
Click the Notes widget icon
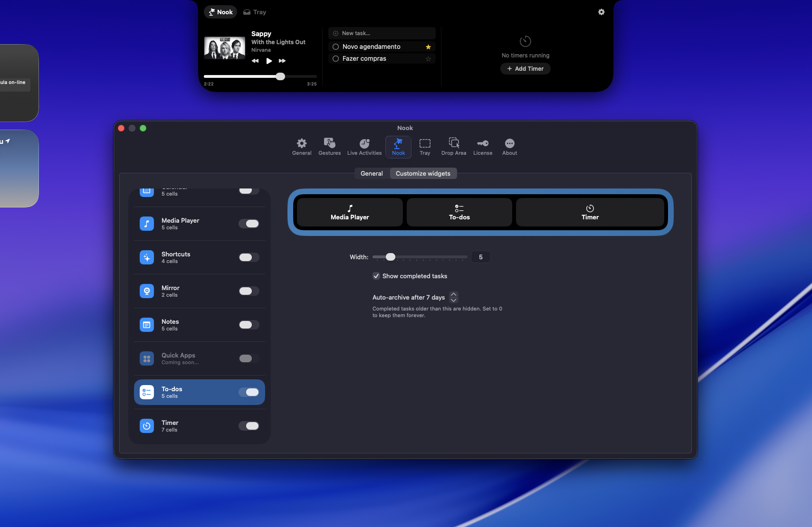point(147,325)
